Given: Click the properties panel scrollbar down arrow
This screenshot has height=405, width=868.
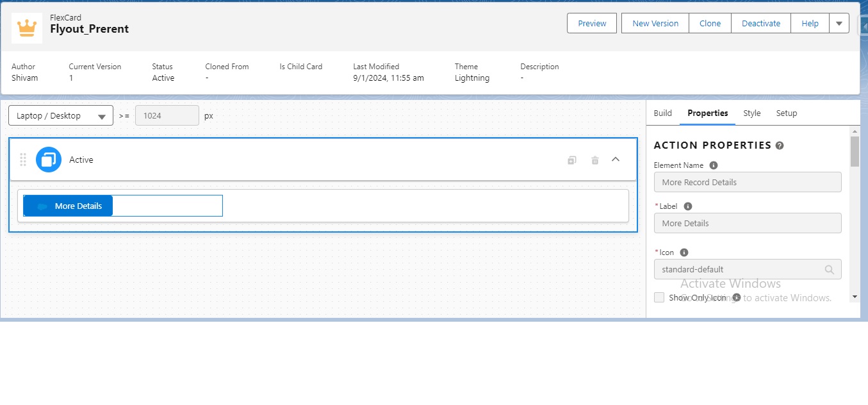Looking at the screenshot, I should pyautogui.click(x=855, y=297).
